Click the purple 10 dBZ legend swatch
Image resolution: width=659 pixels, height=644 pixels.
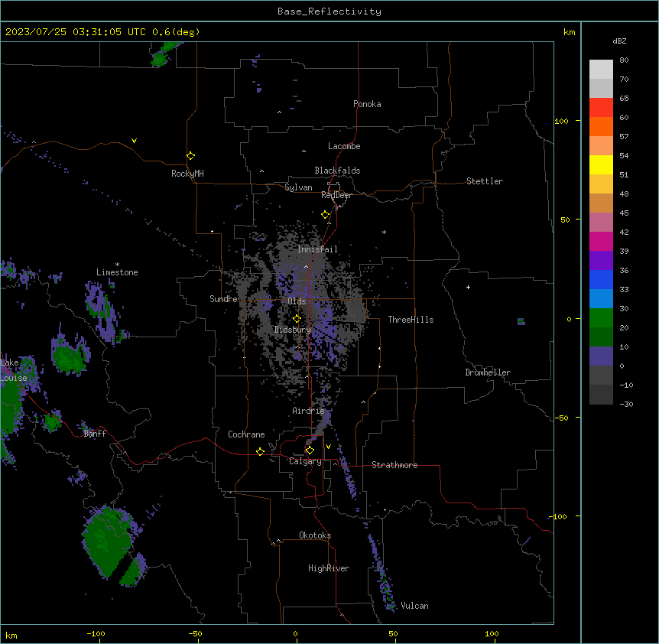[601, 356]
